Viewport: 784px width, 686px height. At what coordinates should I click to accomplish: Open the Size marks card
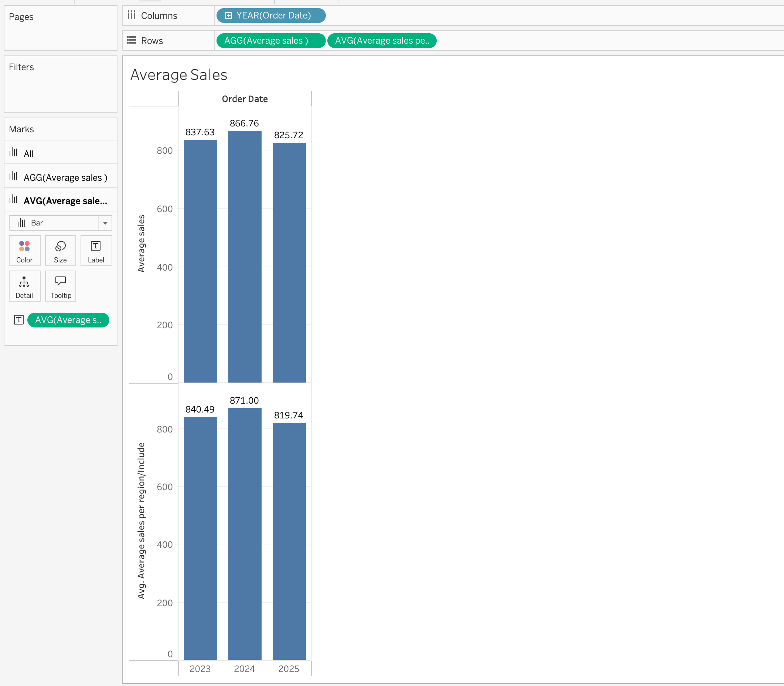(x=61, y=251)
